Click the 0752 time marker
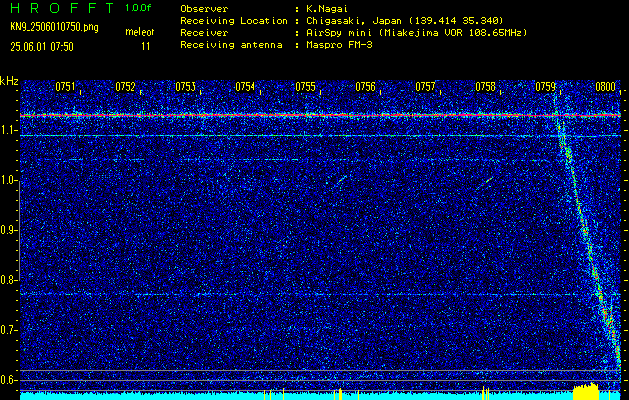The width and height of the screenshot is (629, 400). [125, 87]
